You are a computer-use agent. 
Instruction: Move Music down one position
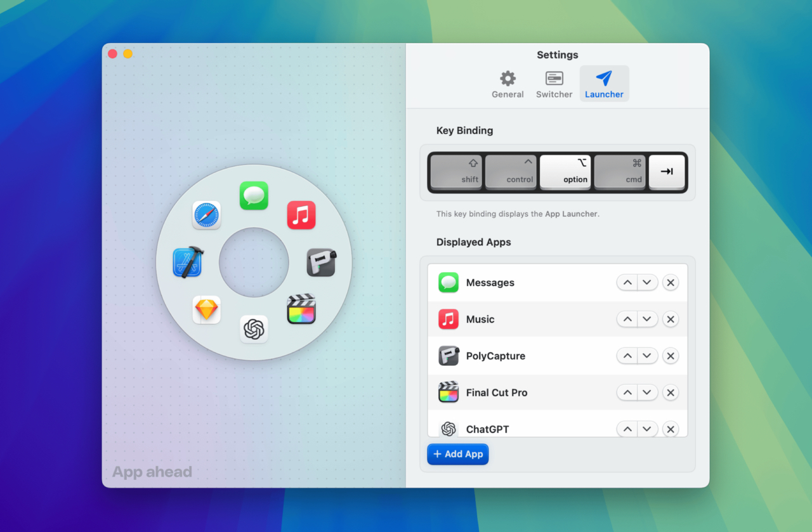coord(647,320)
